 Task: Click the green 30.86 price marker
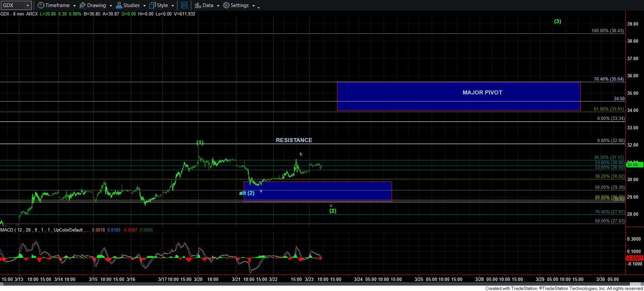coord(634,165)
